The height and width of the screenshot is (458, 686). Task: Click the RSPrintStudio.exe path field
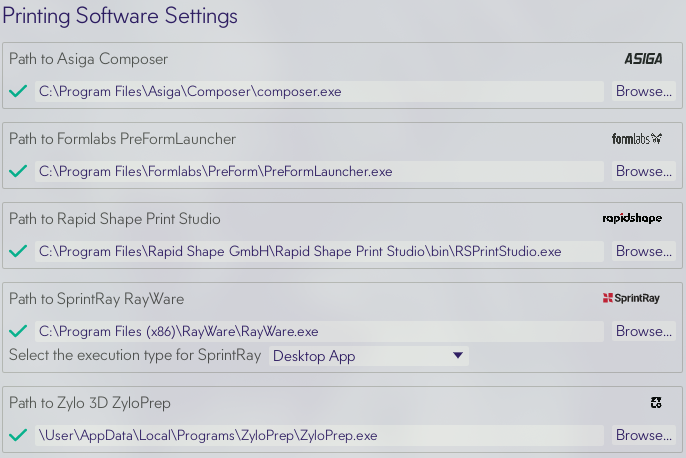[x=319, y=251]
